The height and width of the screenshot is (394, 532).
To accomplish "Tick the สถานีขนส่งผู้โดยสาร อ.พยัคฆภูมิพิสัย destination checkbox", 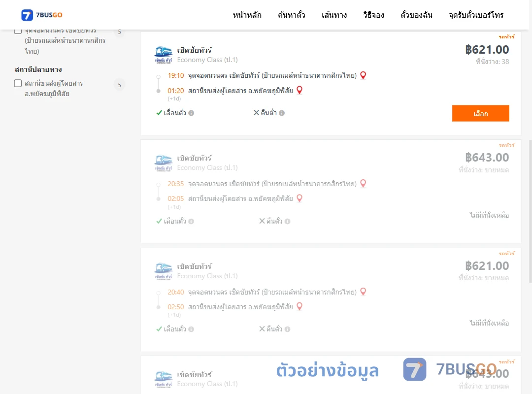I will tap(18, 83).
